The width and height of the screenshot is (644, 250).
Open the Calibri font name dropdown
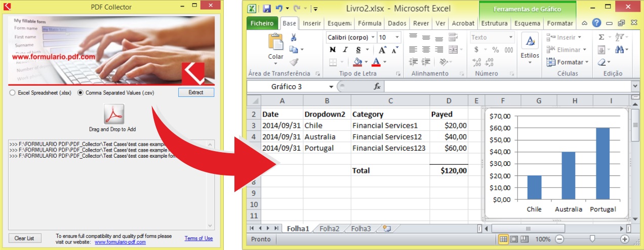(x=373, y=38)
